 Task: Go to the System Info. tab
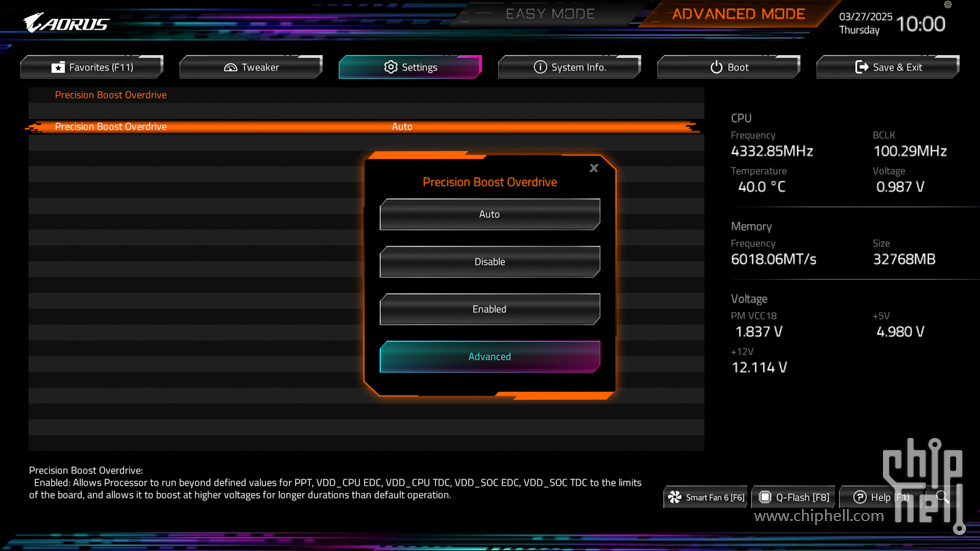coord(569,67)
